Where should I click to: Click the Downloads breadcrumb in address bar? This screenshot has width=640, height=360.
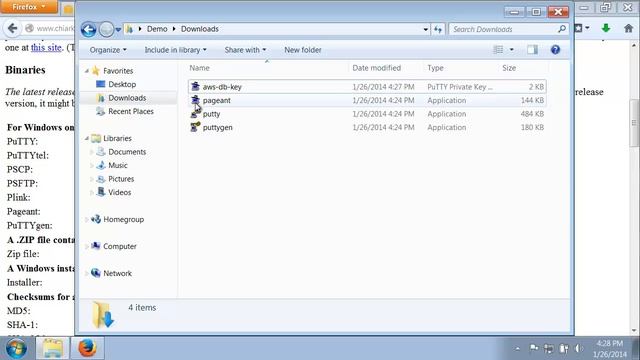click(200, 29)
